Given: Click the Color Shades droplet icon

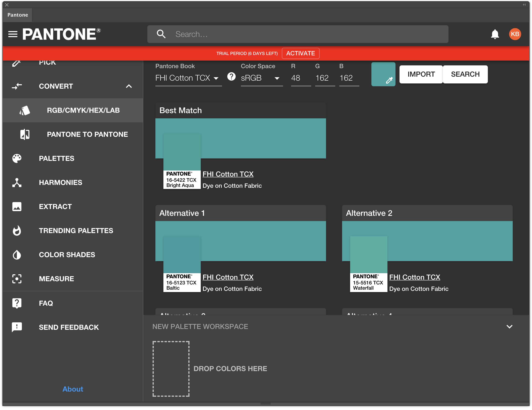Looking at the screenshot, I should pyautogui.click(x=17, y=255).
